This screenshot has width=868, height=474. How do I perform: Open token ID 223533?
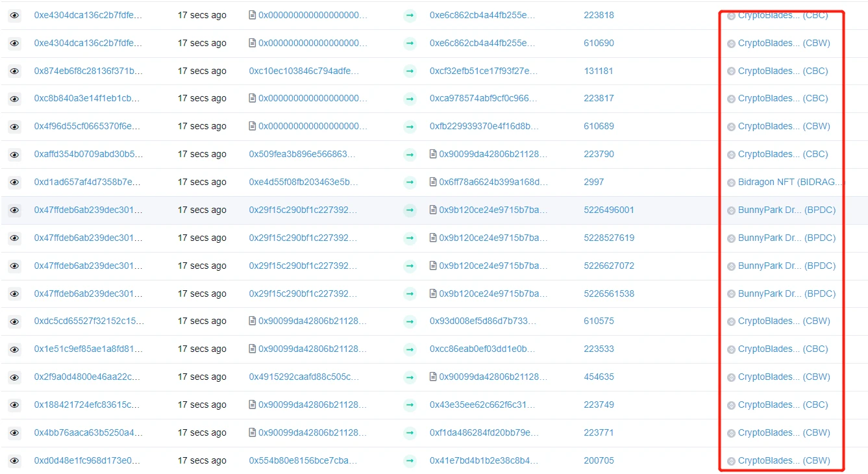[599, 349]
